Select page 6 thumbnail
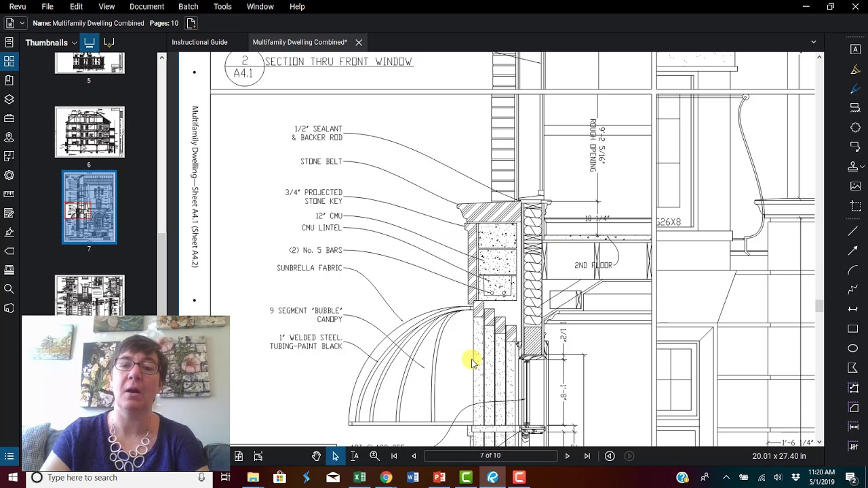The image size is (868, 488). 90,132
